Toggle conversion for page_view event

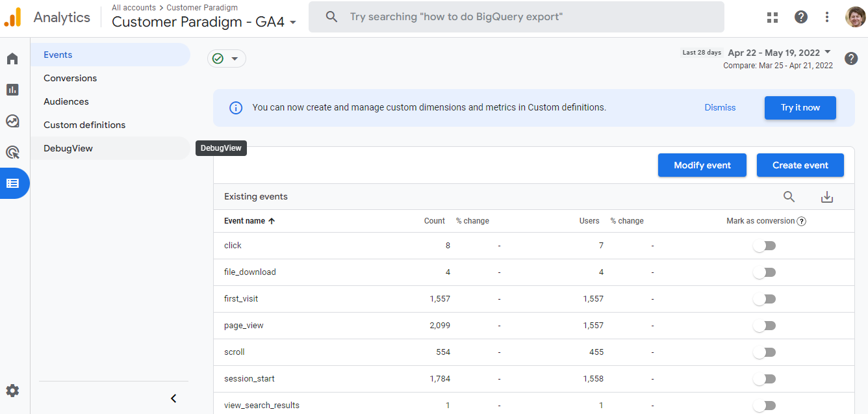click(x=765, y=326)
